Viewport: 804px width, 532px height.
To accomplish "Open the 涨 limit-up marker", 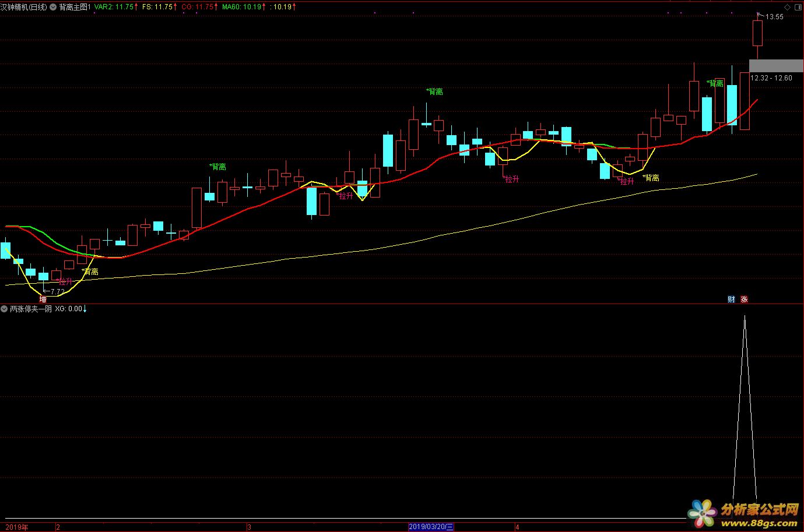I will tap(744, 300).
